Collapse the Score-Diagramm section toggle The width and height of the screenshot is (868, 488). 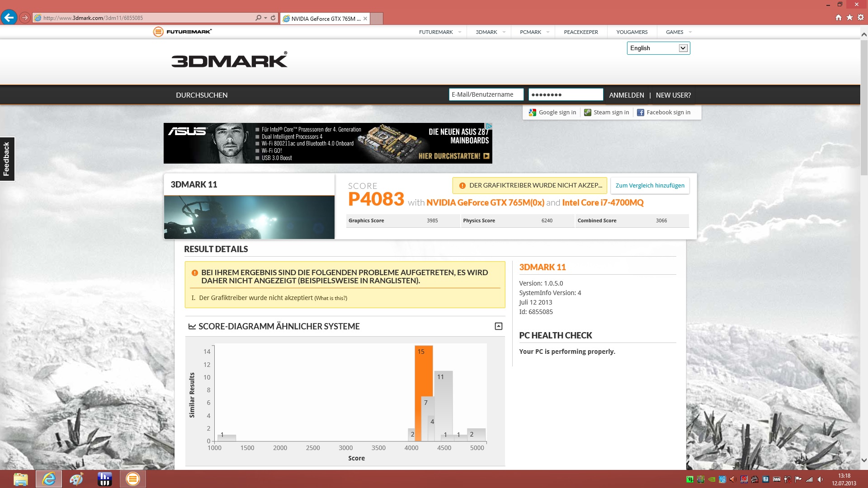tap(498, 326)
